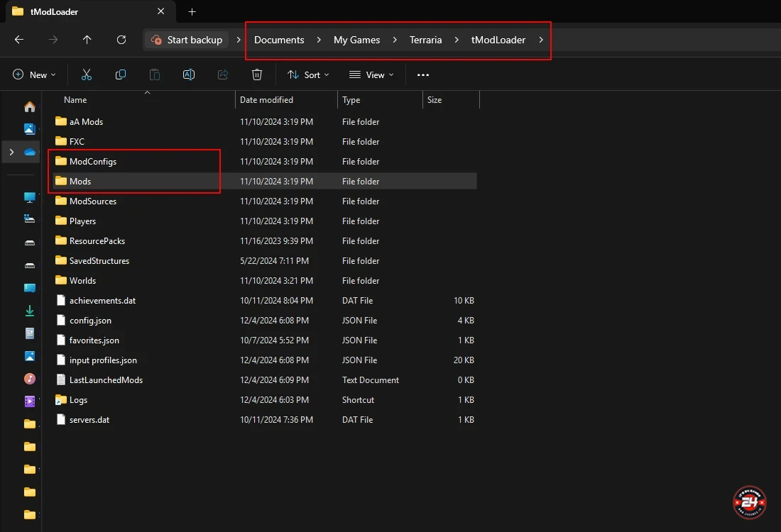Click the Paste clipboard icon
781x532 pixels.
tap(154, 74)
